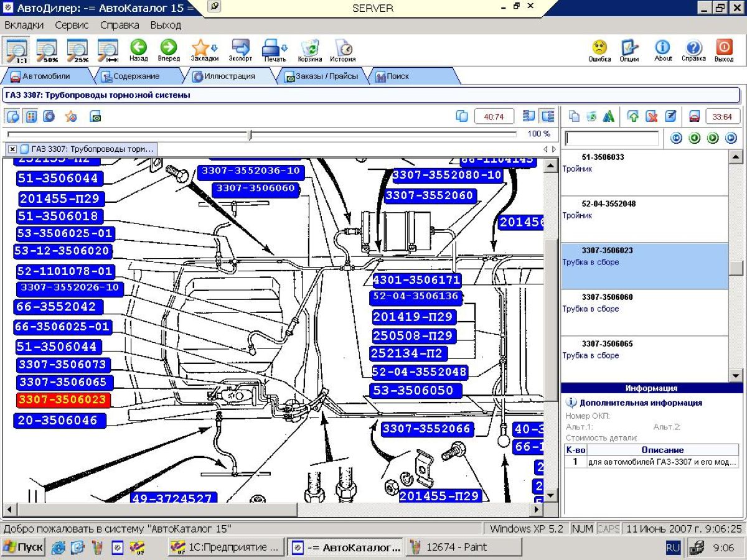This screenshot has height=560, width=747.
Task: Click part label 53-3506050
Action: 416,391
